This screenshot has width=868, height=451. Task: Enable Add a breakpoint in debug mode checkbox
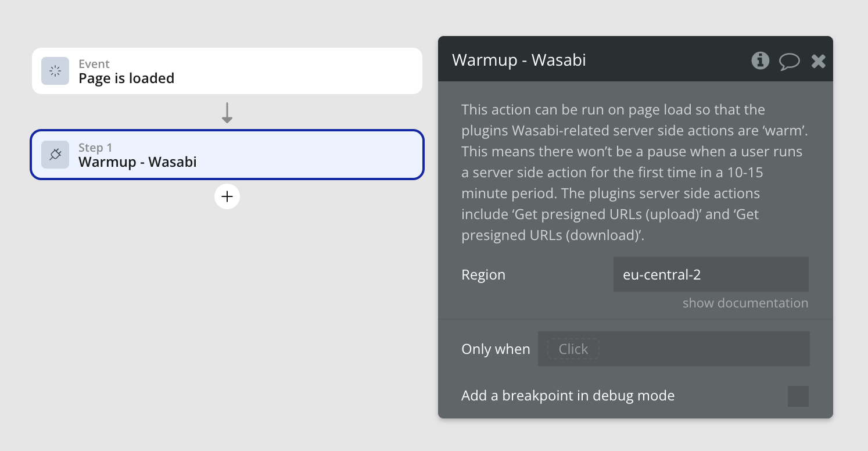click(798, 396)
